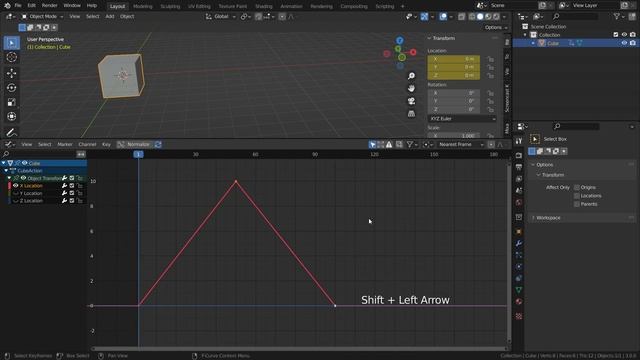Switch to the Modeling workspace tab
The width and height of the screenshot is (640, 360).
(142, 6)
